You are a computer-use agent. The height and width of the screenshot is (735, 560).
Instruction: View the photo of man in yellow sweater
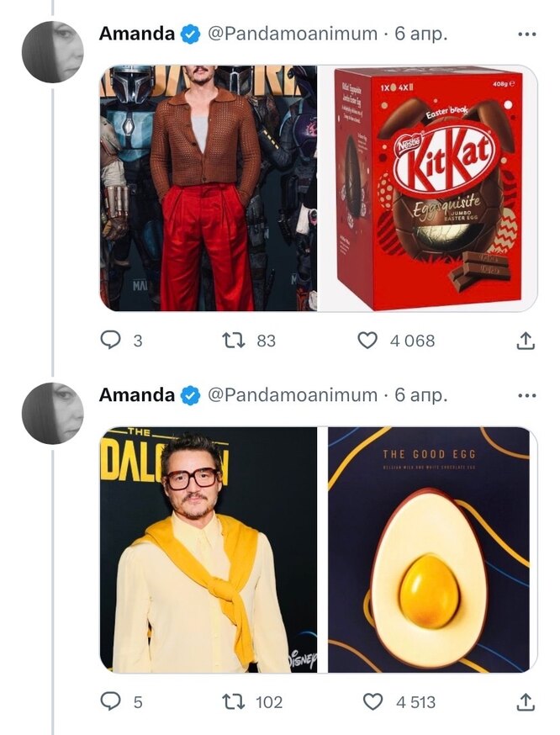209,549
